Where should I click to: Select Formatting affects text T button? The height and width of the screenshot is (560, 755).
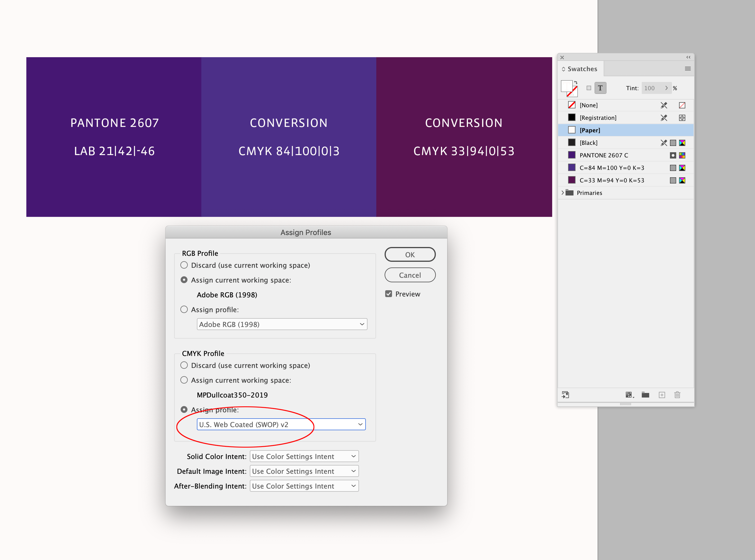point(600,88)
